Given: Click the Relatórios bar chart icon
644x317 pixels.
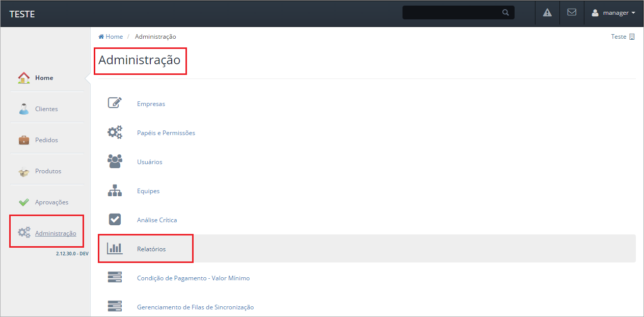Looking at the screenshot, I should point(115,249).
